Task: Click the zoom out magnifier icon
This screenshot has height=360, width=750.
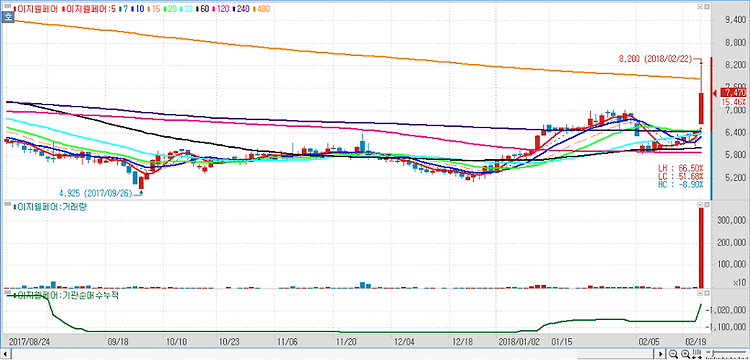Action: tap(673, 354)
